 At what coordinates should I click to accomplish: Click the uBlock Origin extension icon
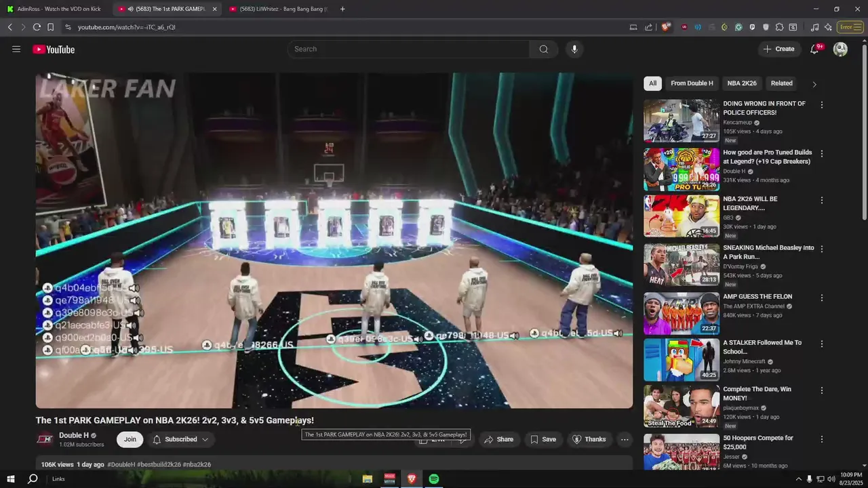684,27
